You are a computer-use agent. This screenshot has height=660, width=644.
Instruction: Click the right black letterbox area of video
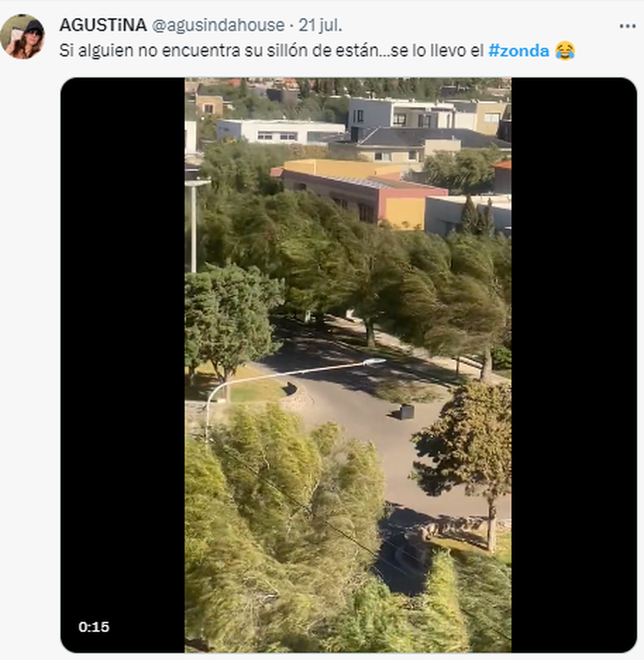pos(574,365)
